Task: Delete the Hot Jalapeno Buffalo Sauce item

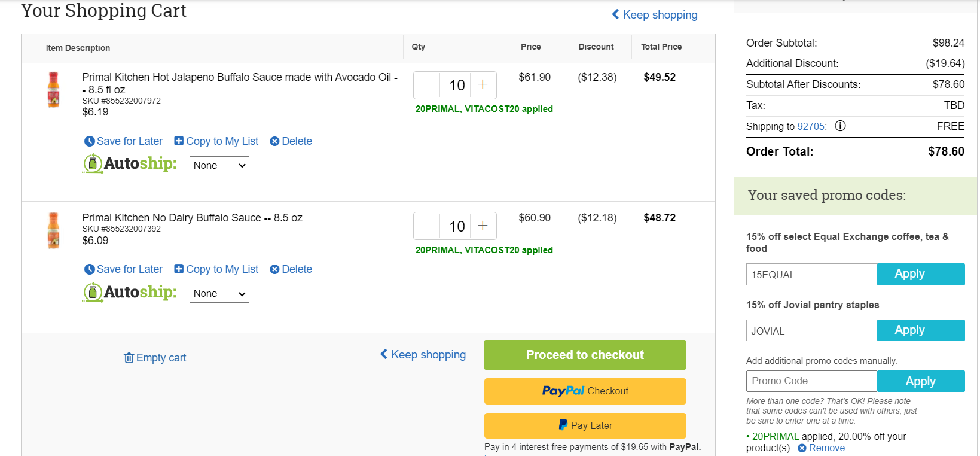Action: (x=291, y=141)
